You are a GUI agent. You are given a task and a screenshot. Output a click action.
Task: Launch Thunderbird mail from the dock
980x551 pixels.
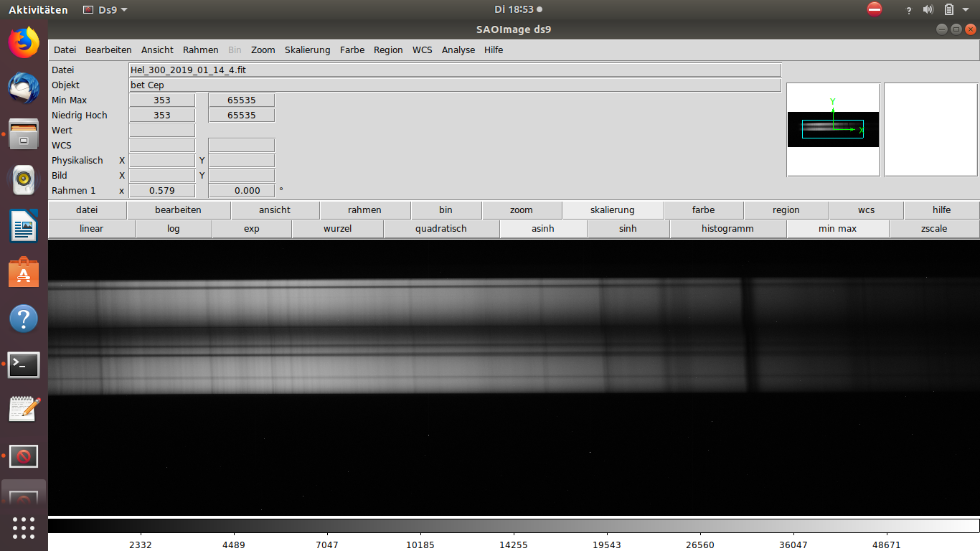(x=24, y=88)
